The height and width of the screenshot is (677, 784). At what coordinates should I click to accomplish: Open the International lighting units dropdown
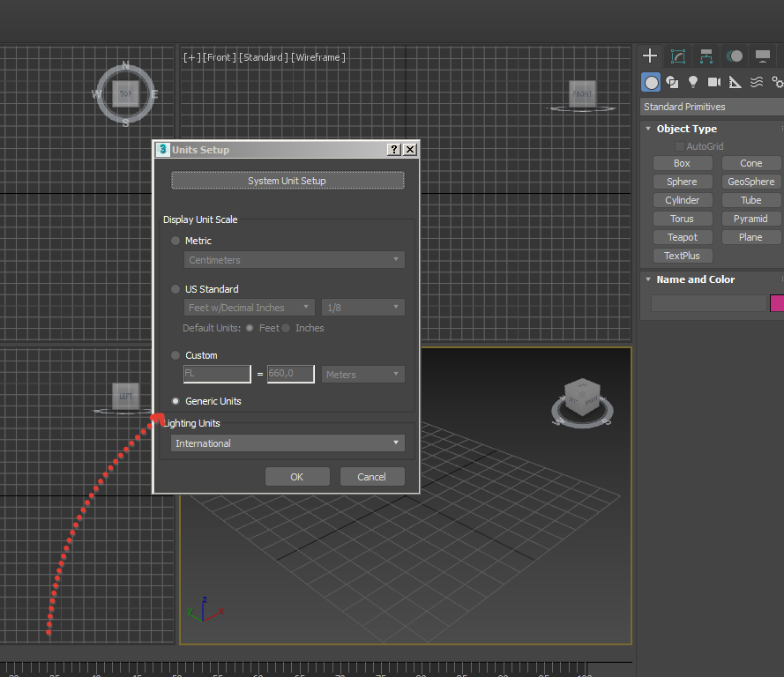287,443
